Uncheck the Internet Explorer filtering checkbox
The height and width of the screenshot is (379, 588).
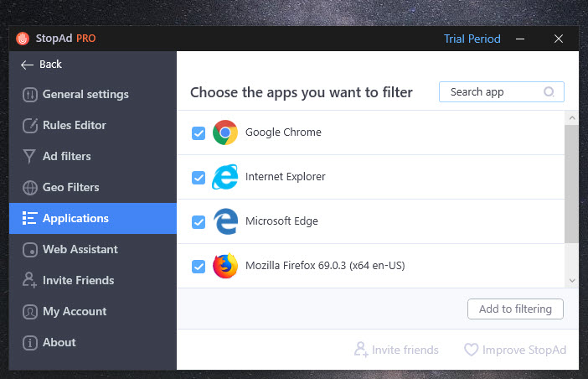click(x=199, y=178)
